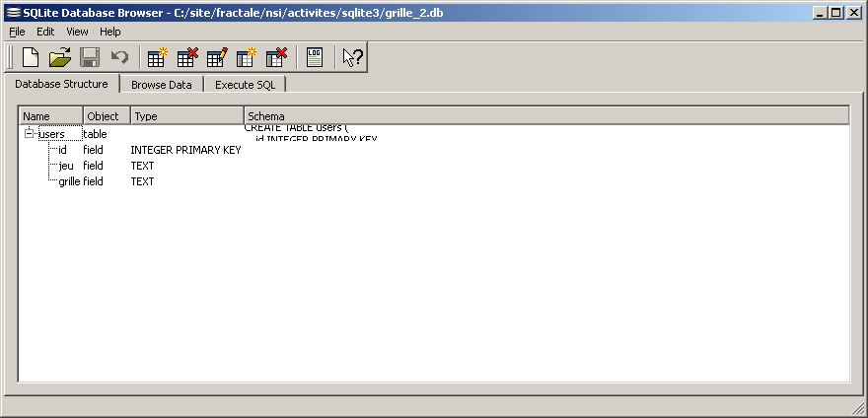Maximize the SQLite Database Browser window
Viewport: 868px width, 418px height.
coord(835,12)
